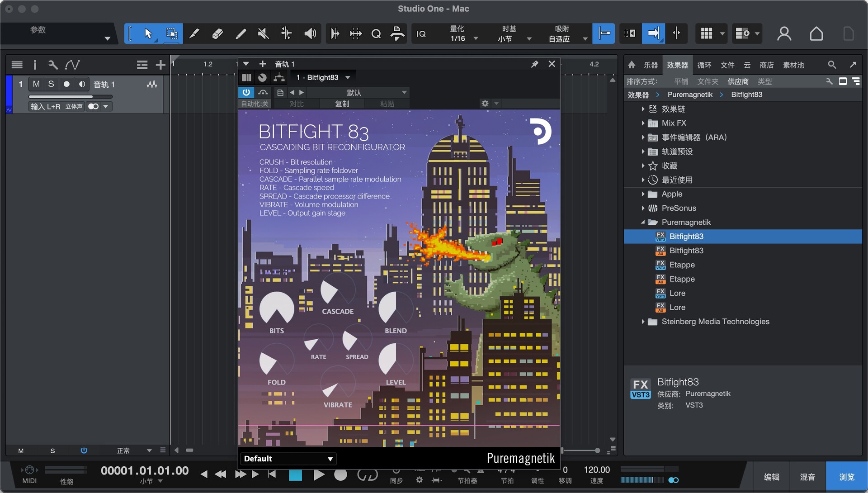Select the Arrow tool in toolbar
The image size is (868, 493).
tap(148, 33)
